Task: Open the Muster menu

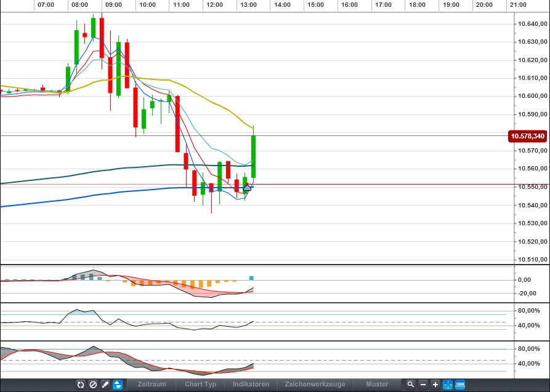Action: coord(378,385)
